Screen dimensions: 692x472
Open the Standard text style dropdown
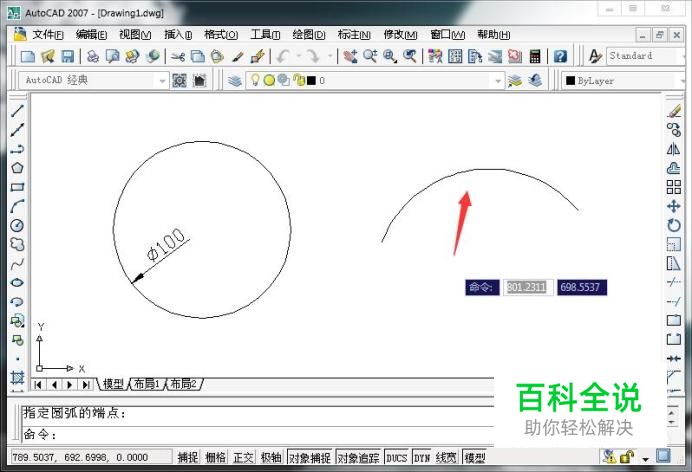point(684,56)
